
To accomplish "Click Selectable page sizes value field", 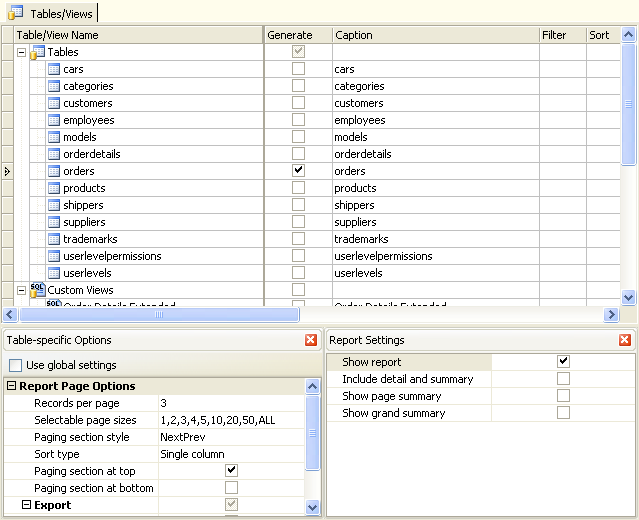I will [231, 420].
